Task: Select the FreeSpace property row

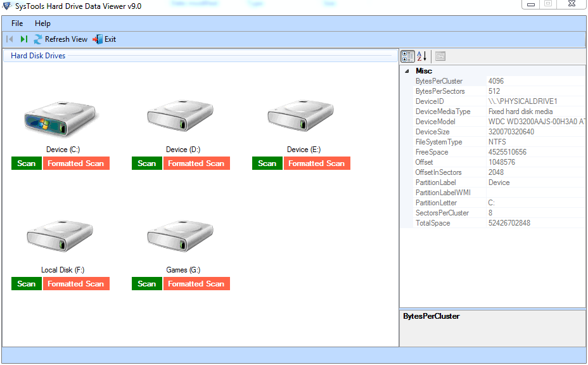Action: 499,152
